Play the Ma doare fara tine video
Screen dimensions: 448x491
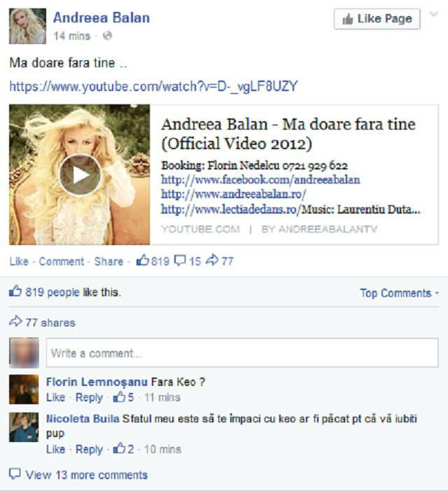click(80, 174)
